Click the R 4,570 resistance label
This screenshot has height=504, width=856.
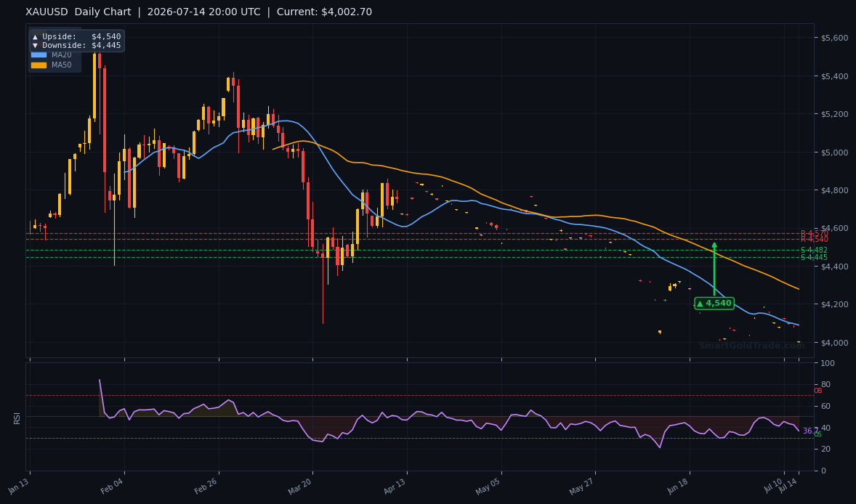pyautogui.click(x=815, y=233)
